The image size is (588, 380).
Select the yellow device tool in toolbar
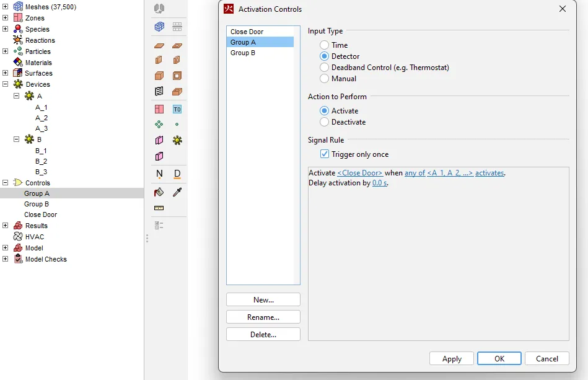click(x=177, y=140)
